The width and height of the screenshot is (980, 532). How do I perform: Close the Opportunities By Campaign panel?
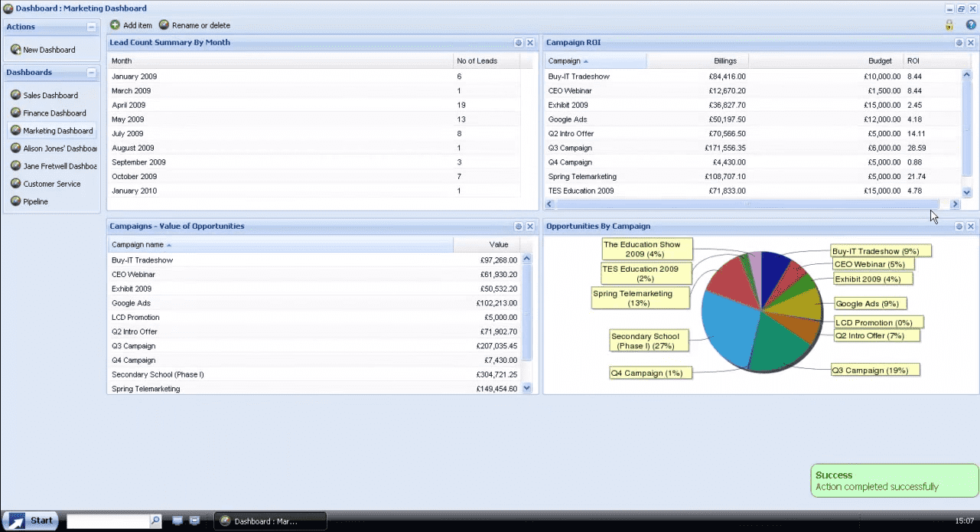point(971,227)
